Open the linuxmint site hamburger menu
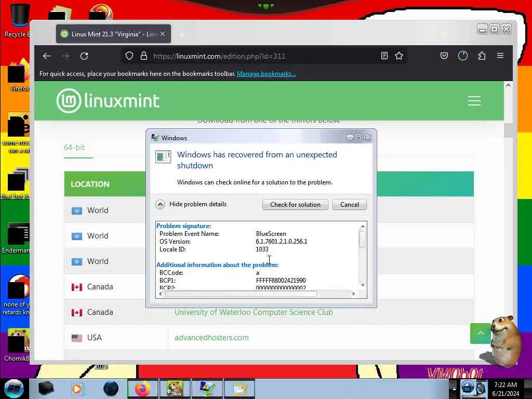 [x=474, y=101]
